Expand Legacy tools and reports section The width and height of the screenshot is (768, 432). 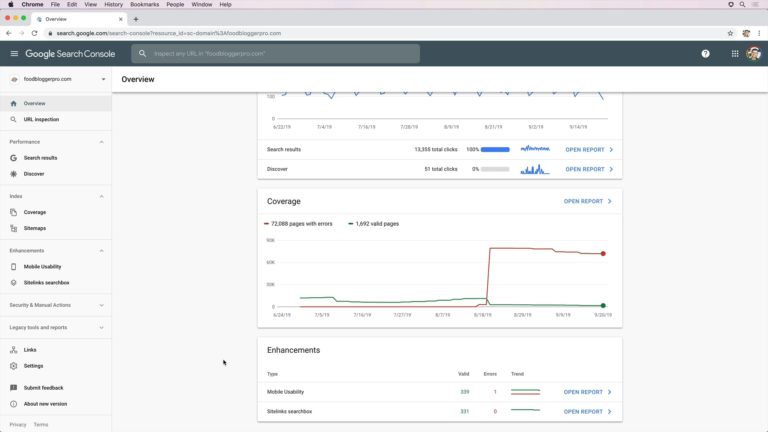coord(101,328)
